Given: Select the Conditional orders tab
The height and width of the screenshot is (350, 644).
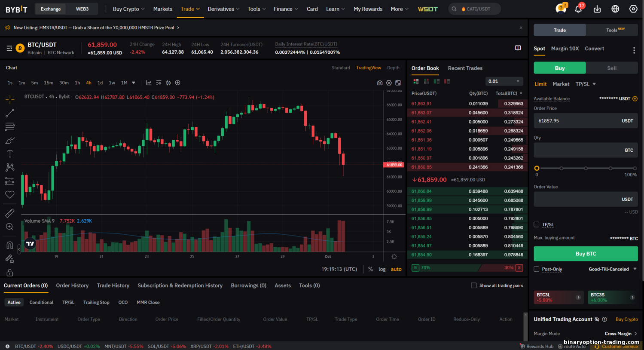Looking at the screenshot, I should pos(41,303).
